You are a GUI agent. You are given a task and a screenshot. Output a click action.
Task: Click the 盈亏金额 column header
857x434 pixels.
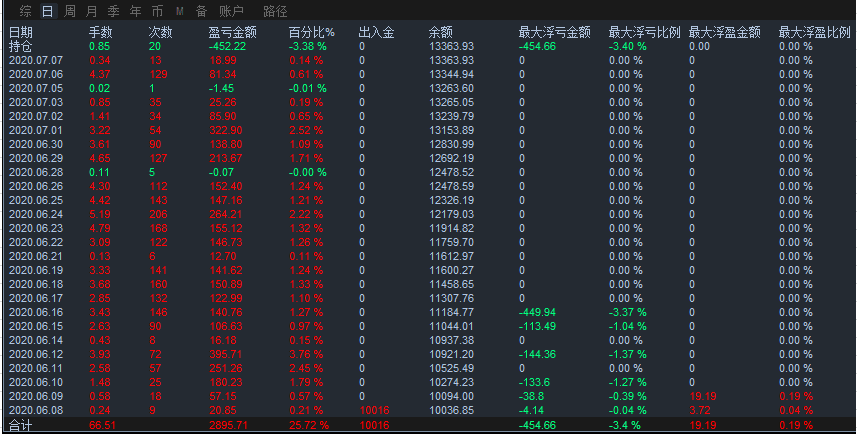[x=232, y=33]
